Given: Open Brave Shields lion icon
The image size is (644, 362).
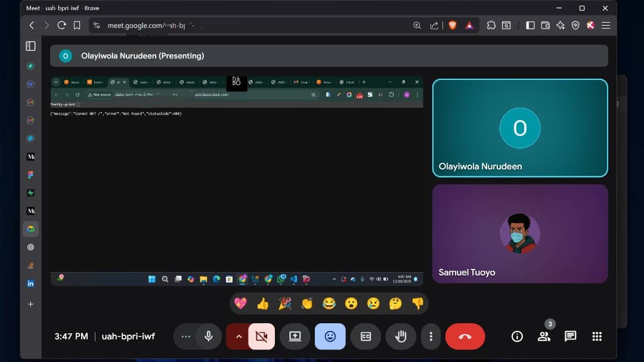Looking at the screenshot, I should pyautogui.click(x=453, y=26).
